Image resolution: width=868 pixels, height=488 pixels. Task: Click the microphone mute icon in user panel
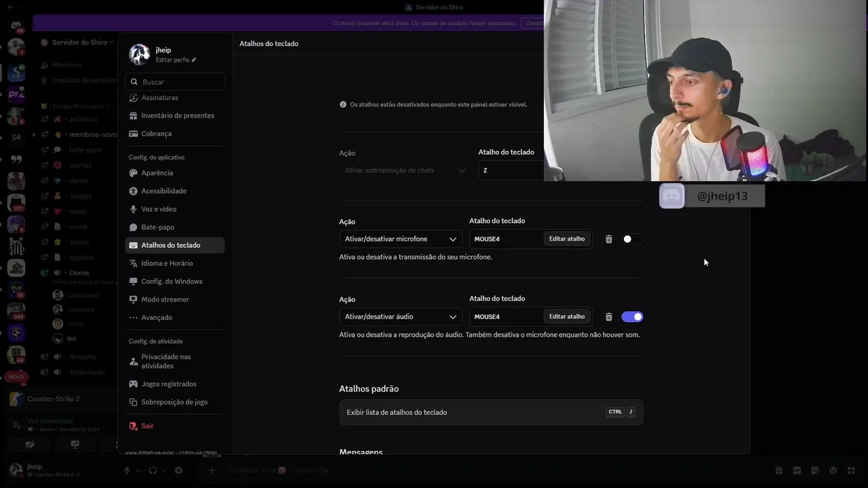click(127, 470)
